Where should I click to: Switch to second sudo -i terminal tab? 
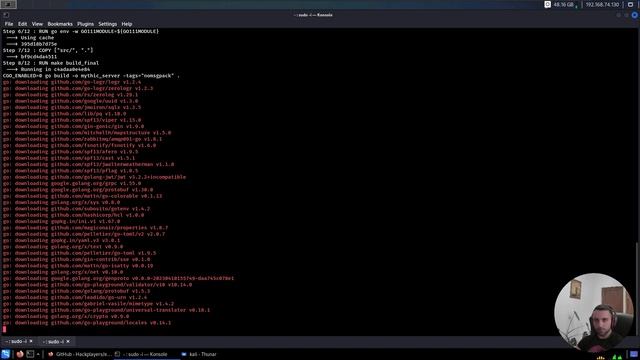coord(56,341)
